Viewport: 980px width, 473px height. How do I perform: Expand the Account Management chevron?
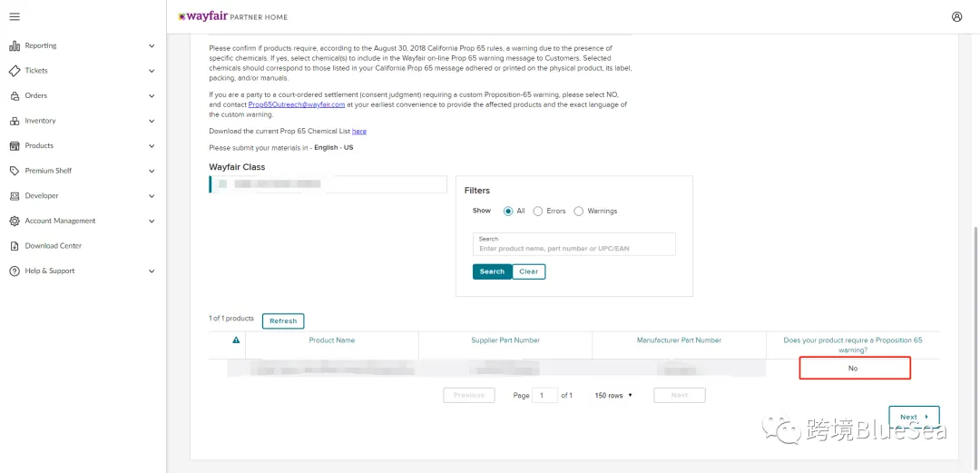pos(152,221)
